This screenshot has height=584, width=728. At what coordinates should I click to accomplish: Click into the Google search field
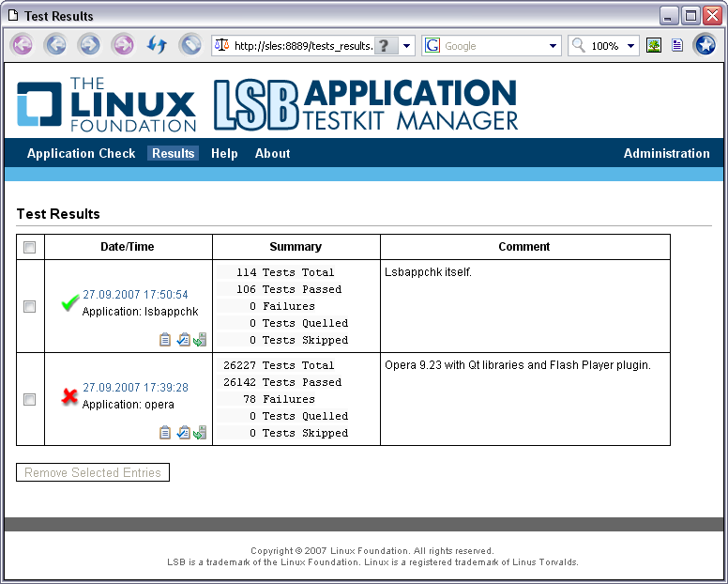pyautogui.click(x=493, y=45)
